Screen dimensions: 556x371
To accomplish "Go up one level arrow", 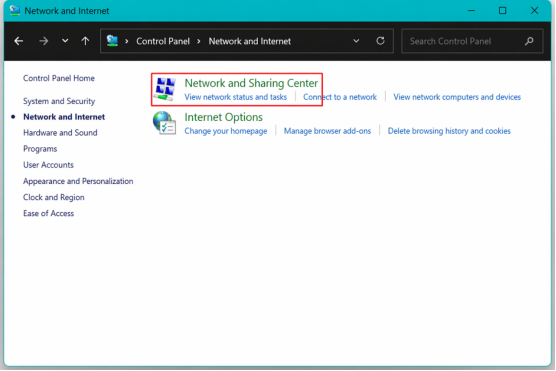I will pyautogui.click(x=85, y=41).
